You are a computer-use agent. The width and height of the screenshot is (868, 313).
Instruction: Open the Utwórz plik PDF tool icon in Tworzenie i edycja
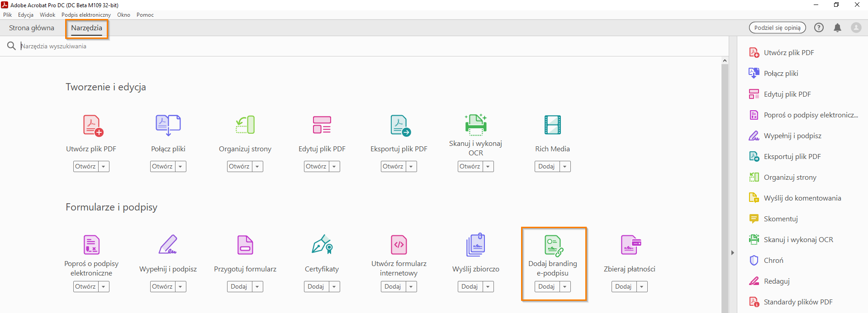click(93, 125)
